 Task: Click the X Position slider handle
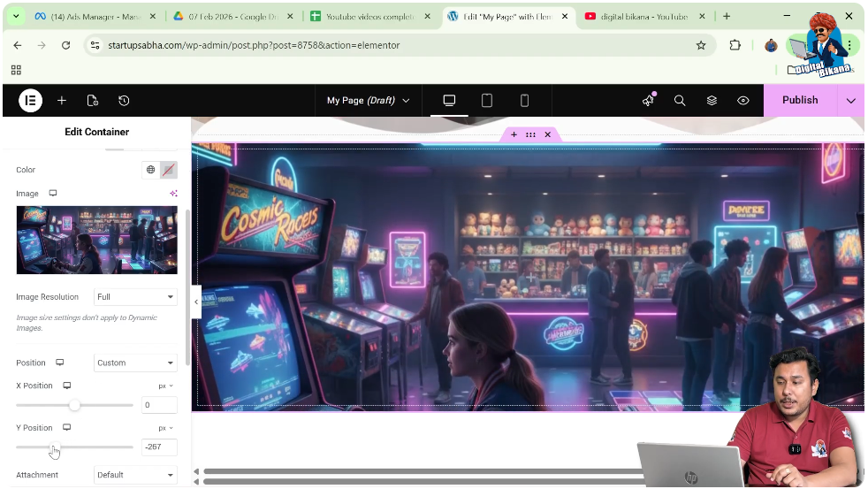[x=75, y=405]
